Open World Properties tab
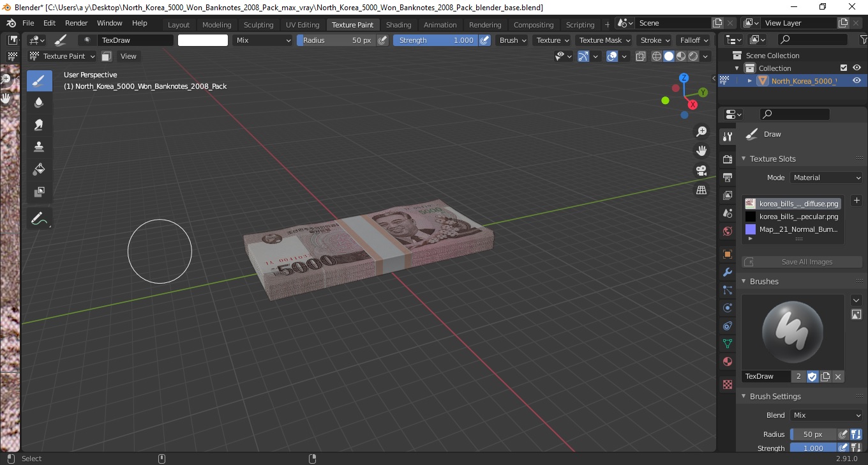The width and height of the screenshot is (868, 465). 727,231
